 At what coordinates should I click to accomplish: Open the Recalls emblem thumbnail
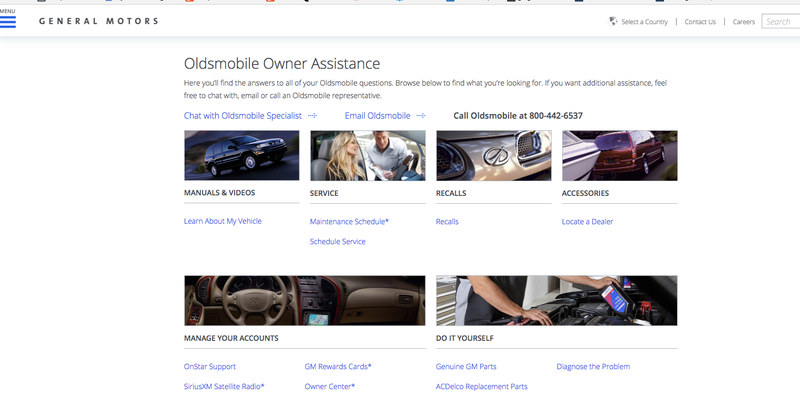[x=494, y=155]
